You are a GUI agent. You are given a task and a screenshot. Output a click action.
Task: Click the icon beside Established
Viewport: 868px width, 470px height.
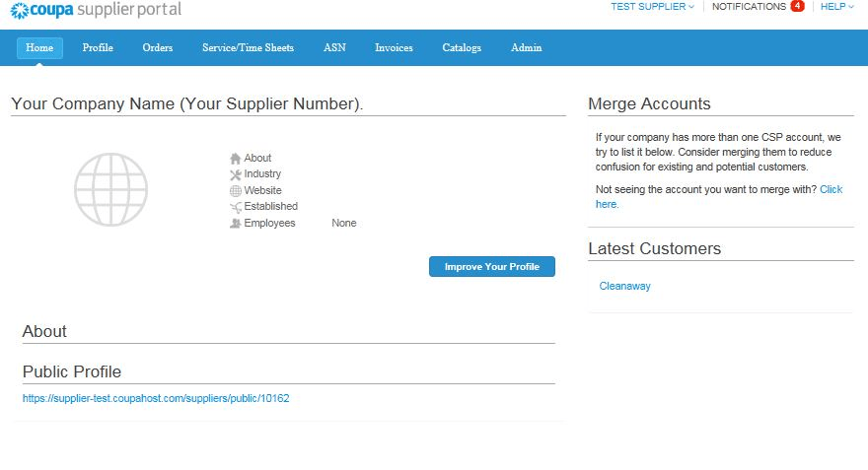click(235, 207)
